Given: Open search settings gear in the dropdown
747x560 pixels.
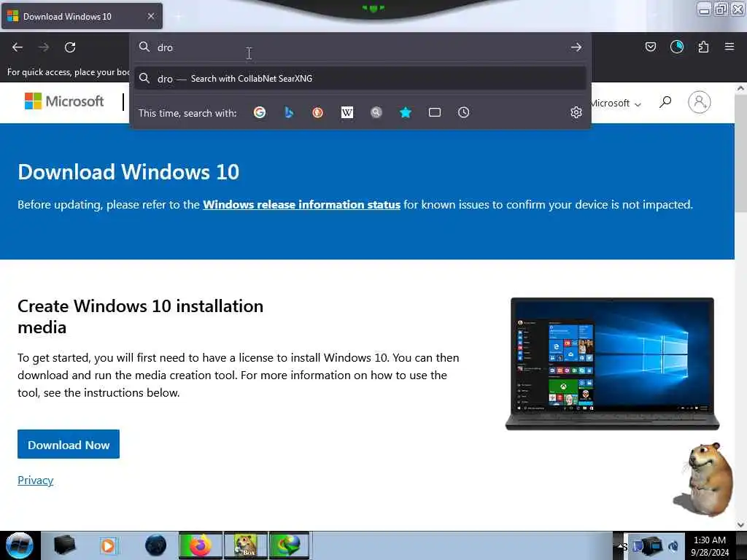Looking at the screenshot, I should coord(576,112).
